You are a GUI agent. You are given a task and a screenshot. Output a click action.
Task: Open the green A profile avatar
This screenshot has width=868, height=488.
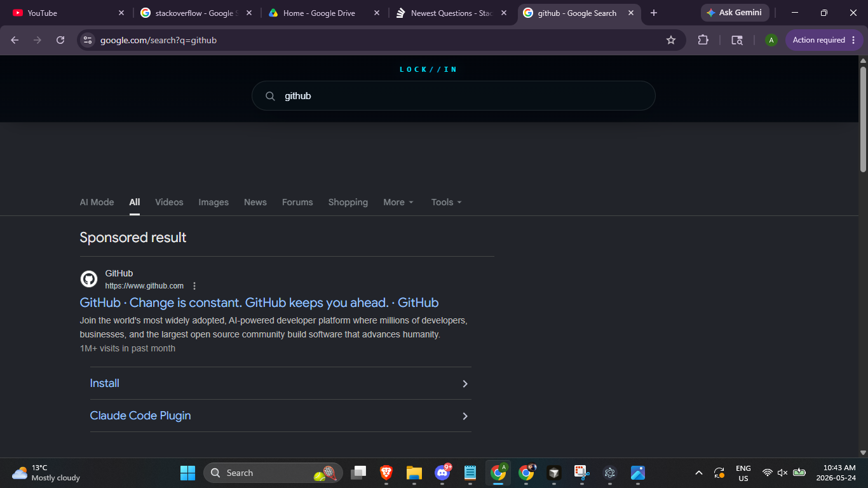pos(771,40)
